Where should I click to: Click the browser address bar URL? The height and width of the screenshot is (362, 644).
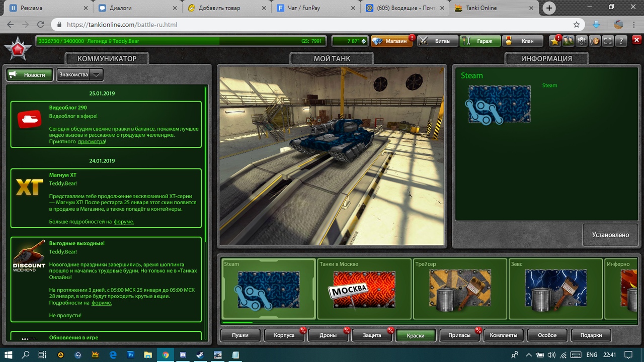pos(122,25)
